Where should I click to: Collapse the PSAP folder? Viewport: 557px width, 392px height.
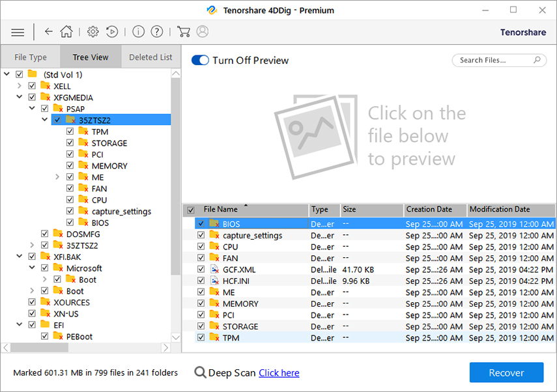(x=32, y=108)
